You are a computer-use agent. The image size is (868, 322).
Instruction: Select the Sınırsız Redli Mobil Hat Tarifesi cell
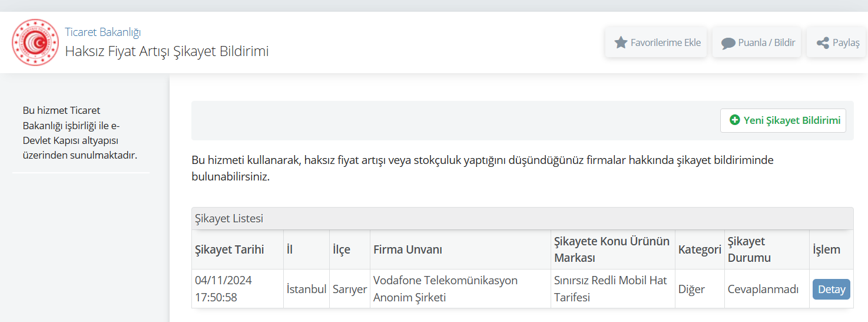(x=612, y=289)
